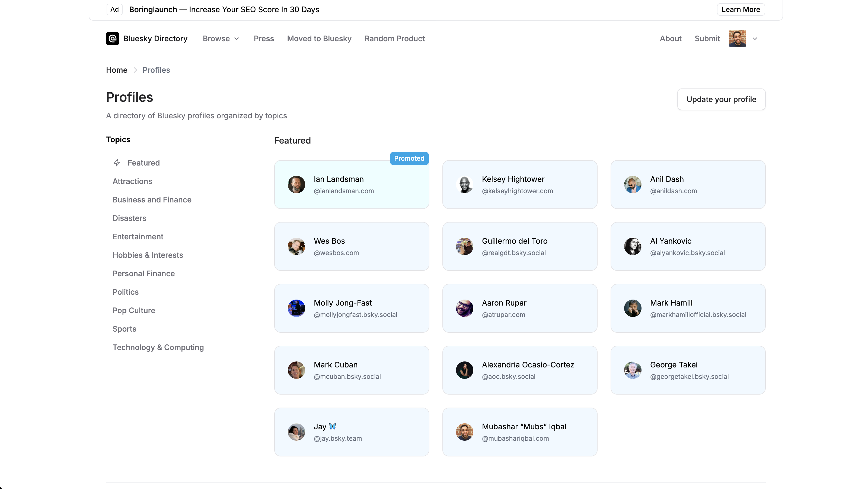Click Al Yankovic's avatar
Screen dimensions: 868x489
click(x=633, y=246)
